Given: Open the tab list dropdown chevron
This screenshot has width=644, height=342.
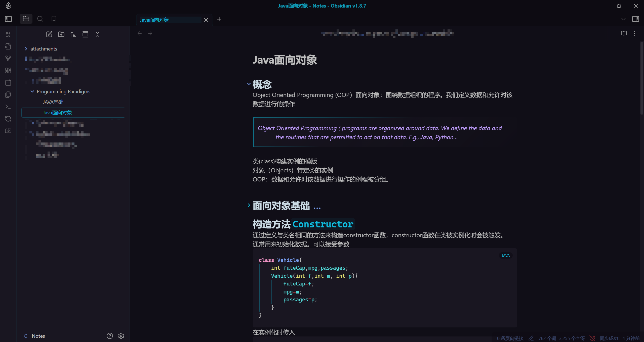Looking at the screenshot, I should [623, 19].
